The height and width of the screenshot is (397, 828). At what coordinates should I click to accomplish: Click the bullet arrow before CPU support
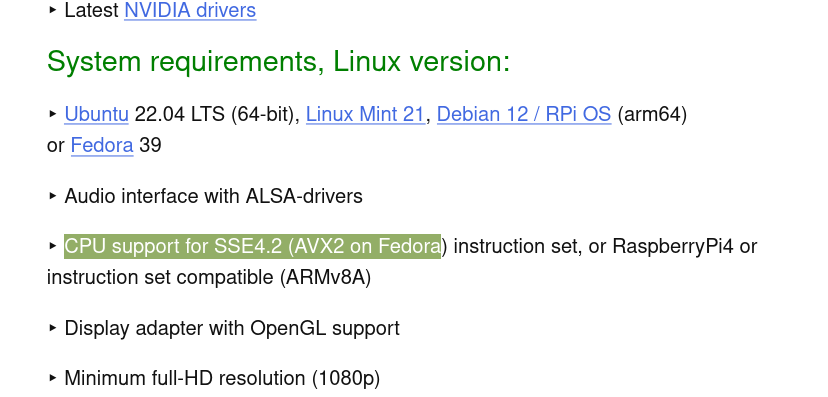click(53, 245)
